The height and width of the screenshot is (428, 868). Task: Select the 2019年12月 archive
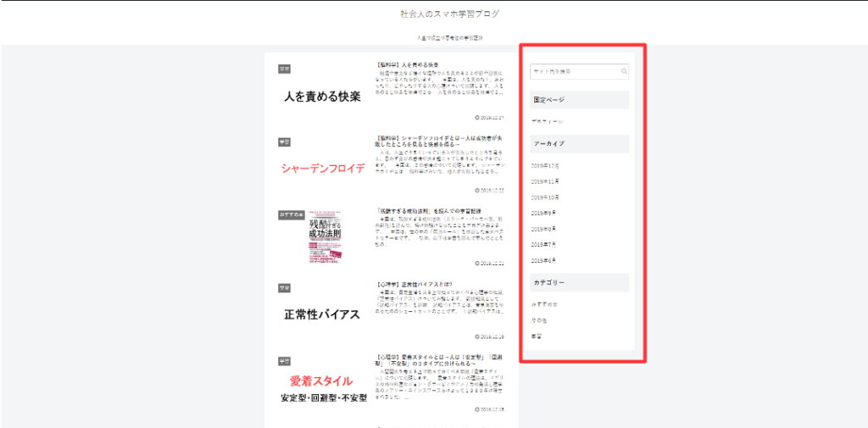coord(545,165)
